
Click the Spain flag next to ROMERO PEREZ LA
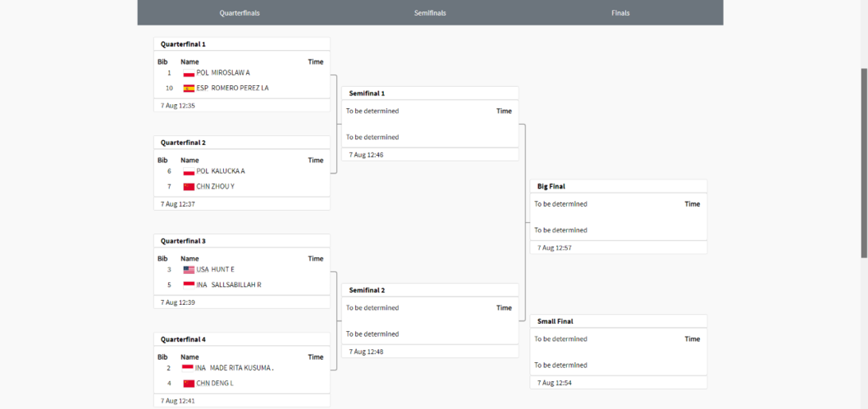[189, 88]
